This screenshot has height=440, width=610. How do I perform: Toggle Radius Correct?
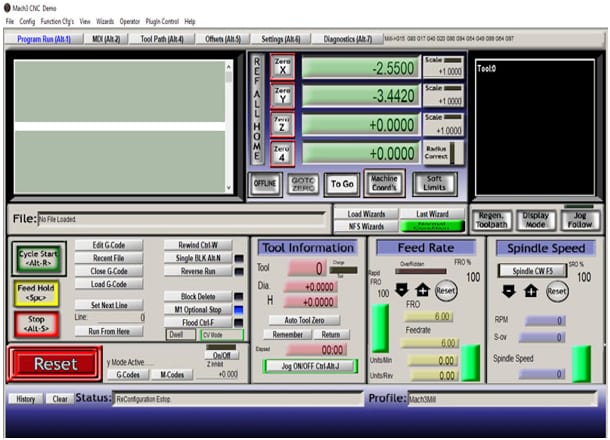click(443, 153)
